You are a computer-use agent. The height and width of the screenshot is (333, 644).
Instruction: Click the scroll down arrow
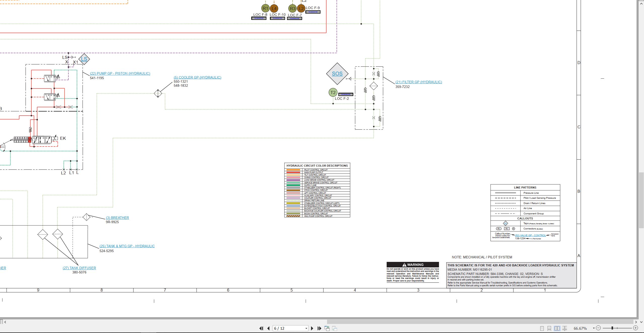pyautogui.click(x=641, y=322)
